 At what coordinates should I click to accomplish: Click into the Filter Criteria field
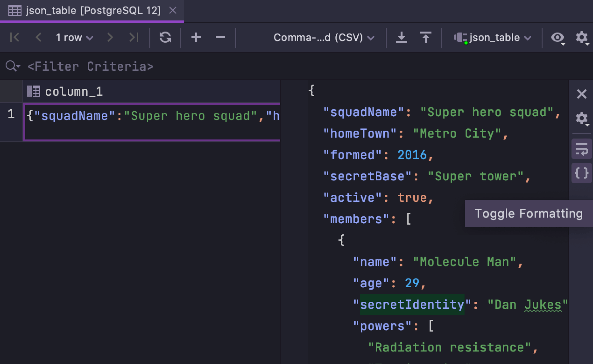point(90,66)
